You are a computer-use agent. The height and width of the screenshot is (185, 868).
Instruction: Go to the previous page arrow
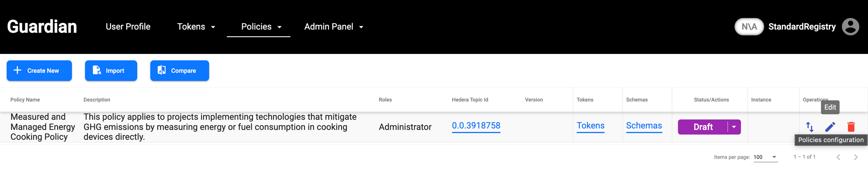838,157
